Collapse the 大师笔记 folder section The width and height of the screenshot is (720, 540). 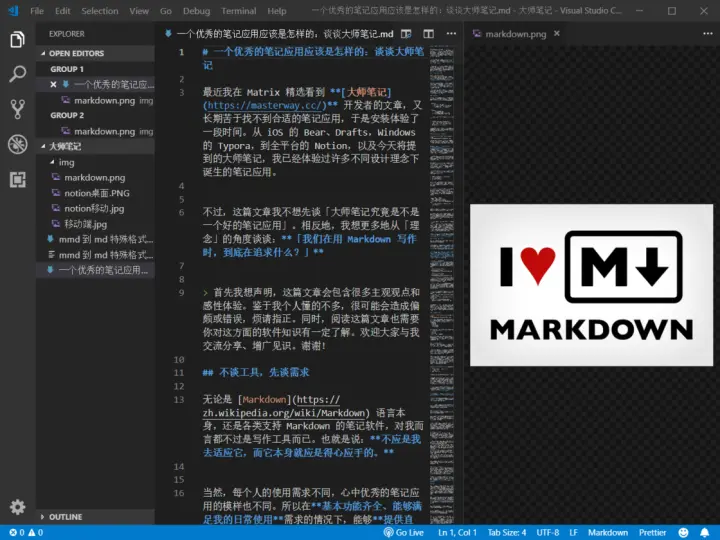pyautogui.click(x=95, y=146)
